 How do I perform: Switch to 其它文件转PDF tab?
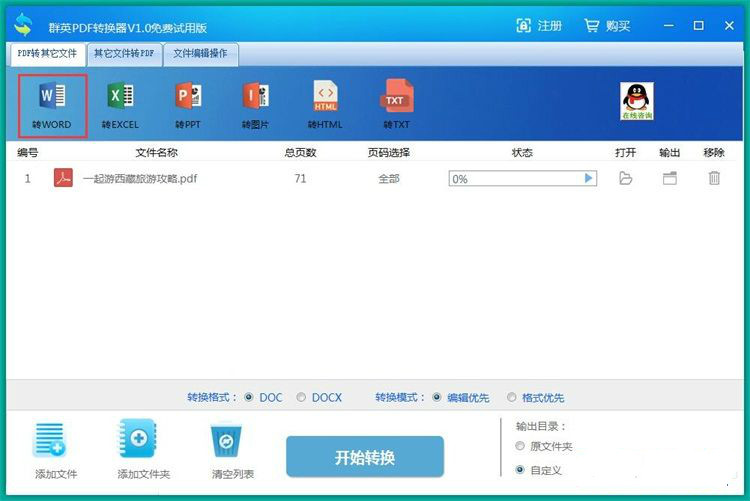point(124,54)
